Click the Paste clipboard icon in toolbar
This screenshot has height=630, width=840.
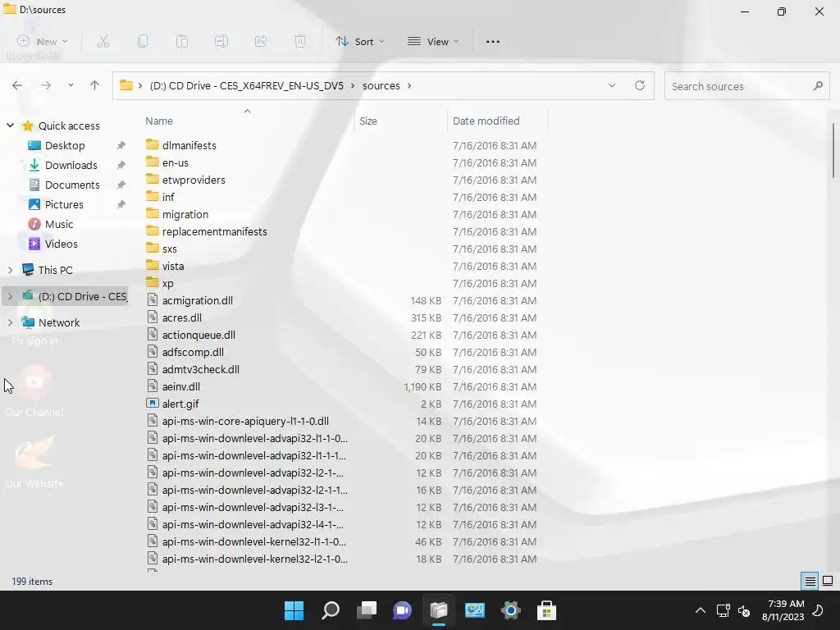point(182,41)
